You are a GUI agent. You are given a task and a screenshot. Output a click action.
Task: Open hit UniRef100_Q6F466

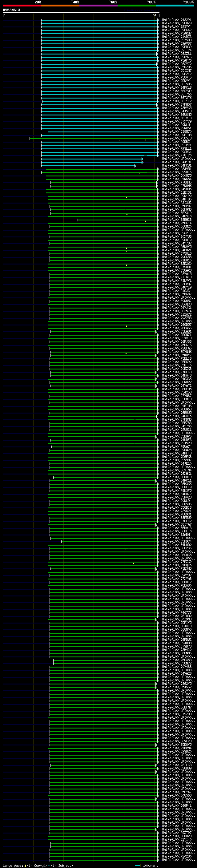(x=176, y=328)
